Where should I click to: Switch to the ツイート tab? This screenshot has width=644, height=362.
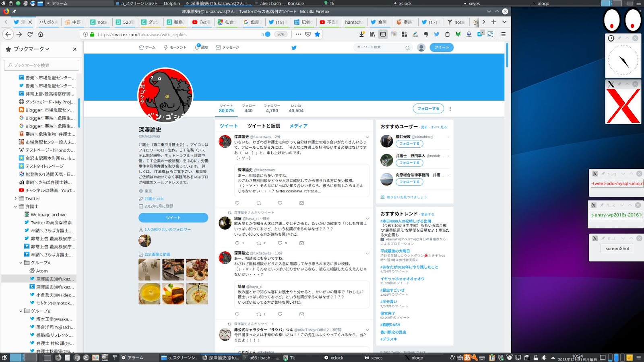pyautogui.click(x=229, y=126)
